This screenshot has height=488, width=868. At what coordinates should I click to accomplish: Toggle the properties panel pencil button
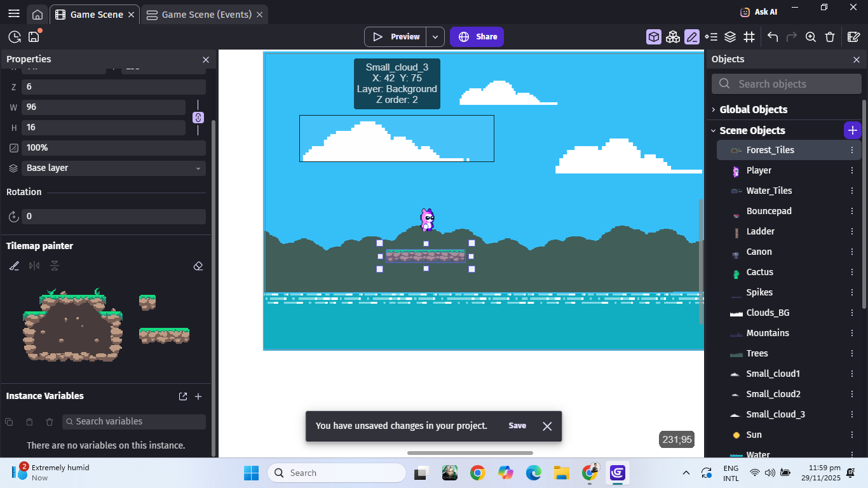(x=692, y=37)
